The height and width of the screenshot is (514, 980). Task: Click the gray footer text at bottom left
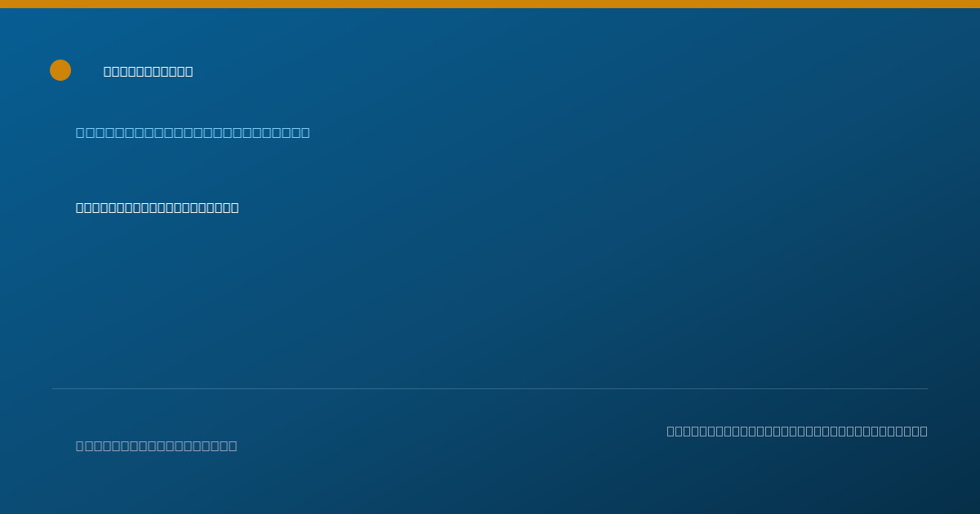tap(156, 445)
